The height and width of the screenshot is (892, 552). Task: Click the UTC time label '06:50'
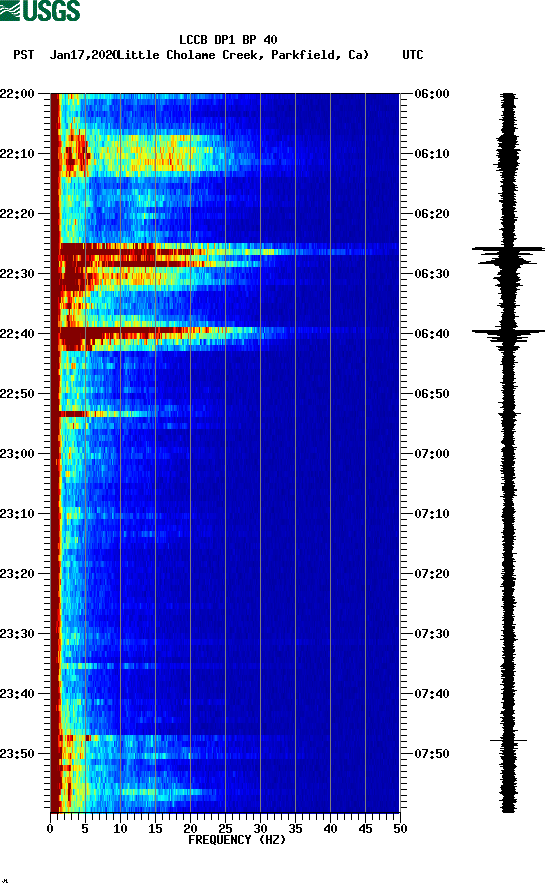click(x=432, y=394)
